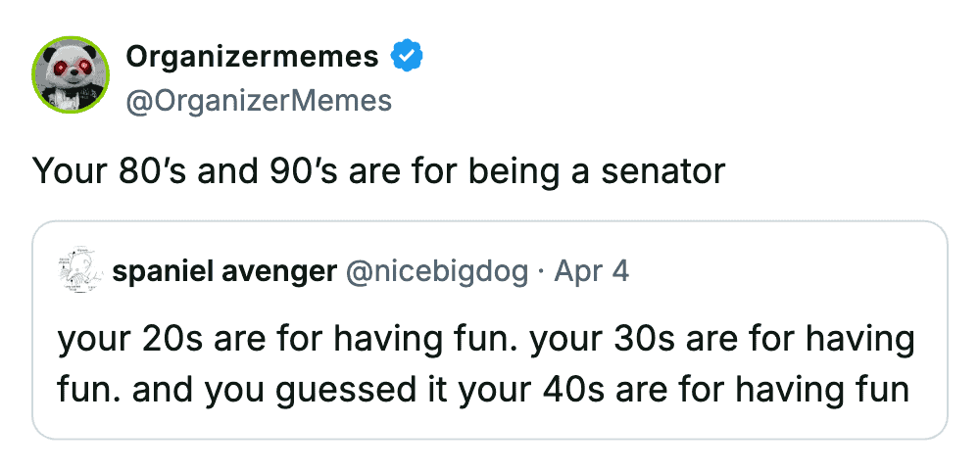Screen dimensions: 980x472
Task: Click "90's" in the main tweet
Action: pyautogui.click(x=294, y=171)
